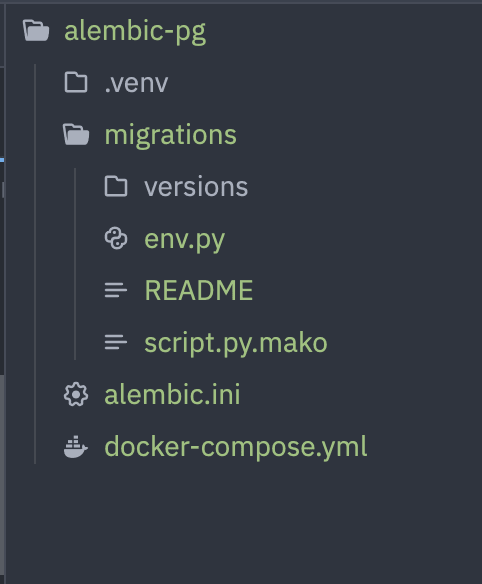
Task: Open the docker-compose.yml file
Action: coord(235,447)
